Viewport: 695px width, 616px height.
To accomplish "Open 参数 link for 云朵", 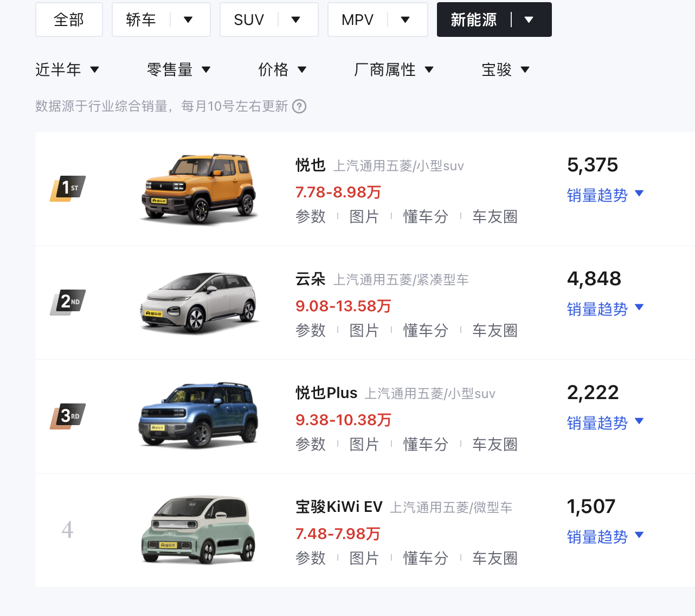I will coord(311,330).
